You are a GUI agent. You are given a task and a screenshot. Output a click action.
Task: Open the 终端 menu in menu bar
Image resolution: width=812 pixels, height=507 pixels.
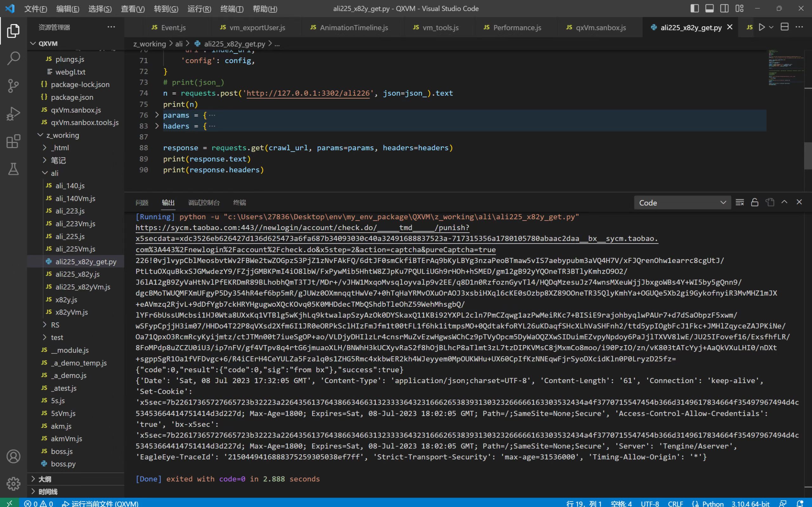click(232, 9)
